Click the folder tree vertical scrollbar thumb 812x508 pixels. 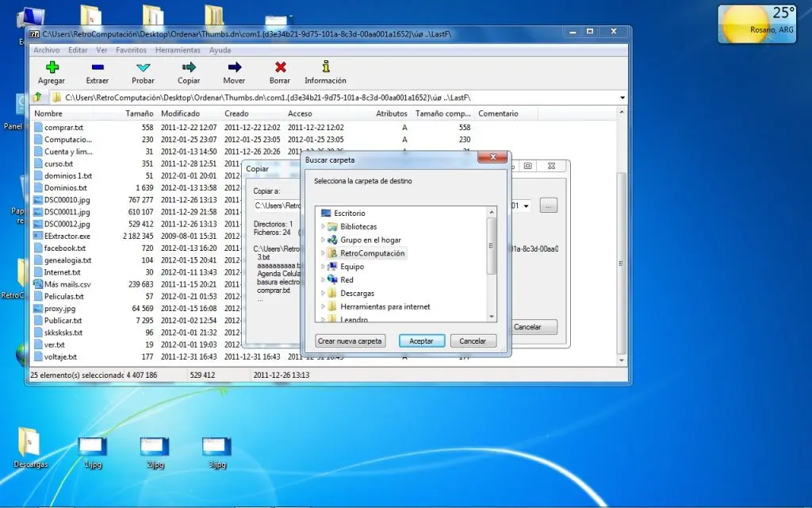tap(492, 246)
